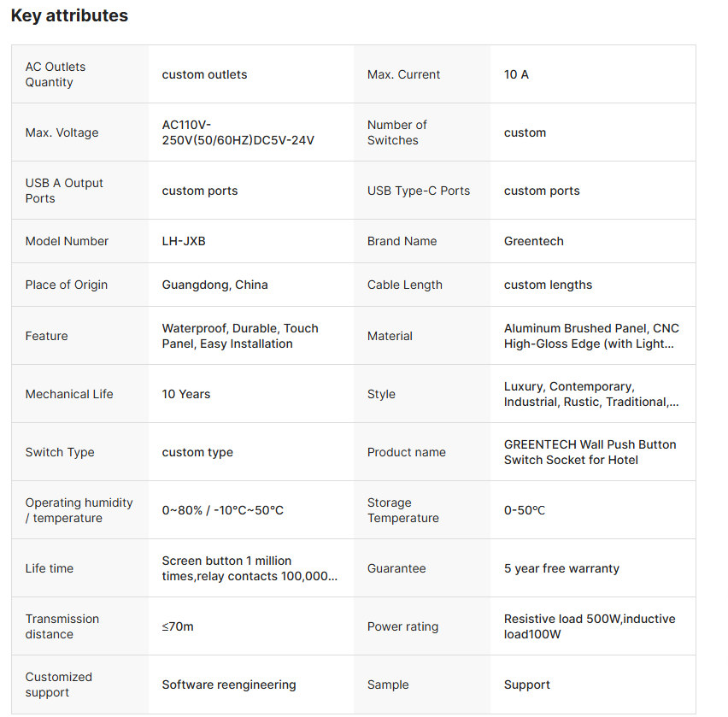This screenshot has height=717, width=728.
Task: Select the ≤70m transmission distance value
Action: coord(178,626)
